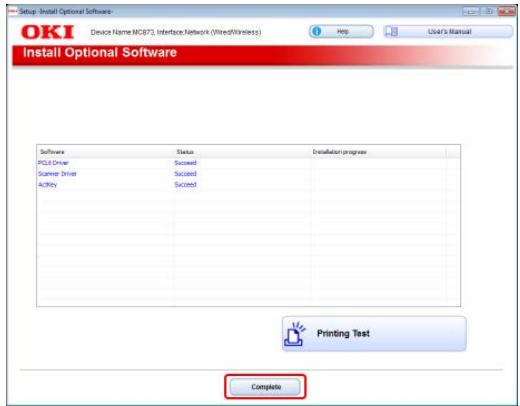Select the PCL6 Driver row
Viewport: 520px width, 406px height.
248,163
